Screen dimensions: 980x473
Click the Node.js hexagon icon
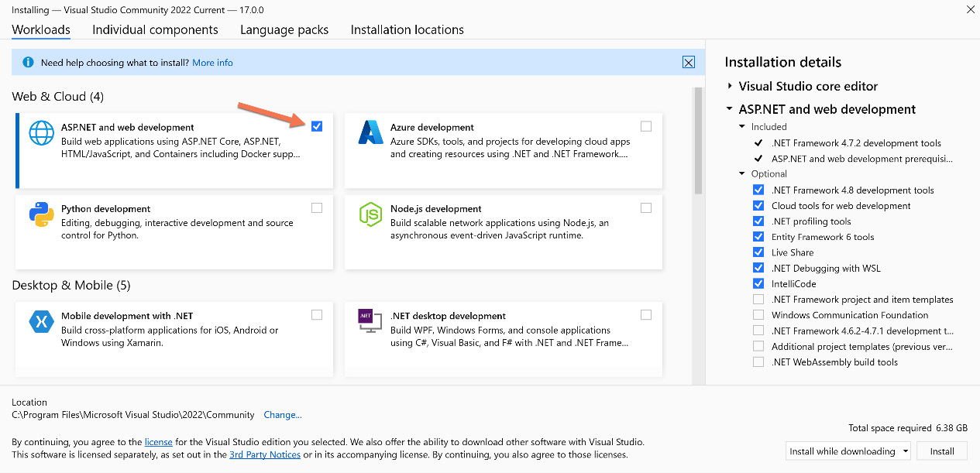[x=370, y=214]
